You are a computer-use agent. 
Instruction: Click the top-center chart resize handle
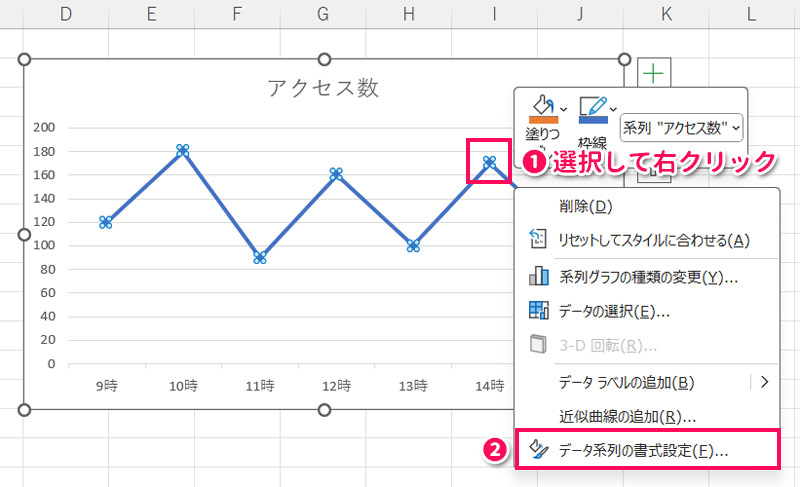[x=324, y=60]
